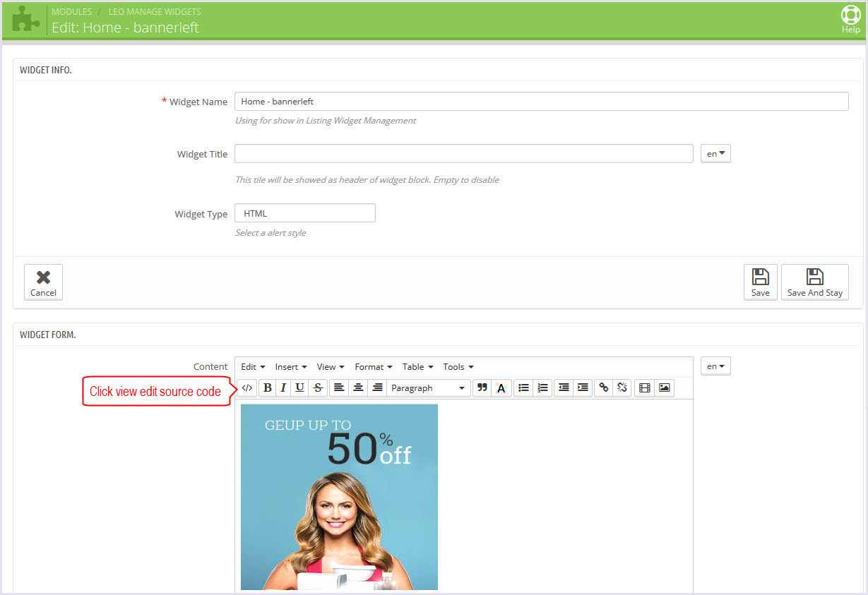The width and height of the screenshot is (868, 595).
Task: Open the Tools menu
Action: pyautogui.click(x=458, y=366)
